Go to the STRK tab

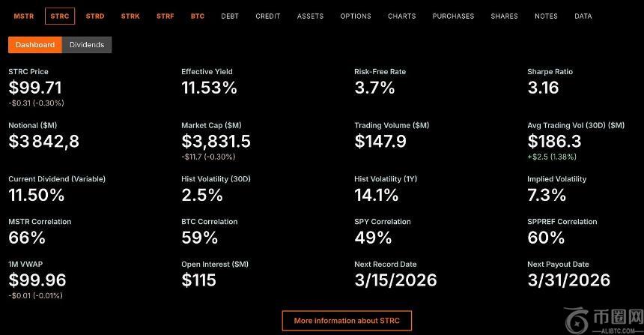[x=130, y=16]
